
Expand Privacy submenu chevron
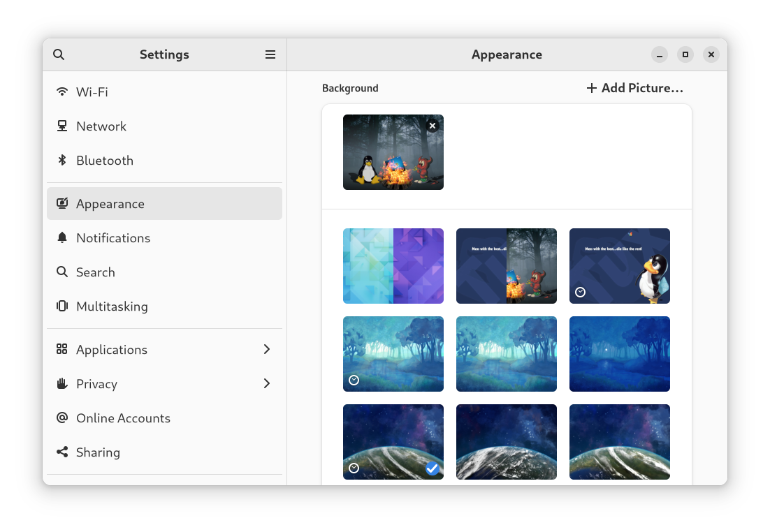pyautogui.click(x=267, y=383)
